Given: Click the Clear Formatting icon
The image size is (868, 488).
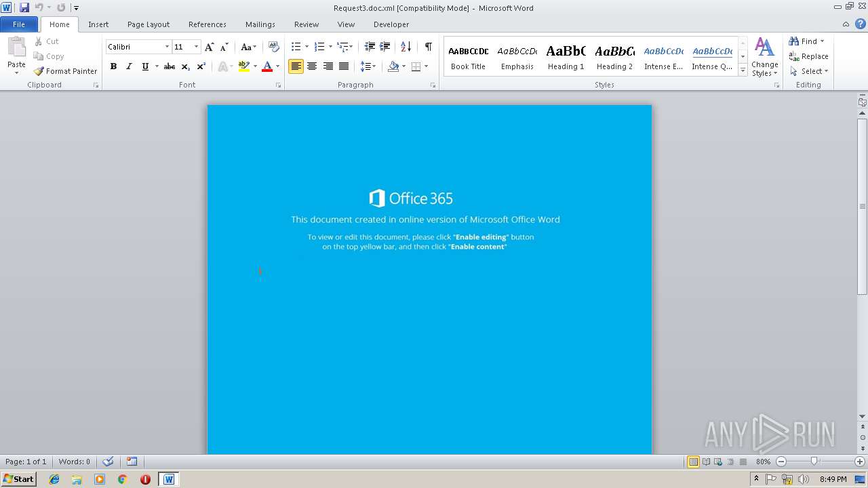Looking at the screenshot, I should click(274, 47).
